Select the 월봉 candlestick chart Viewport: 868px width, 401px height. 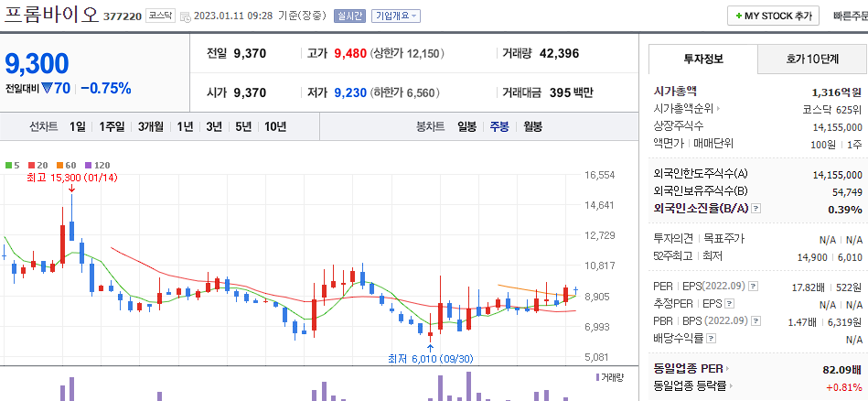coord(532,127)
